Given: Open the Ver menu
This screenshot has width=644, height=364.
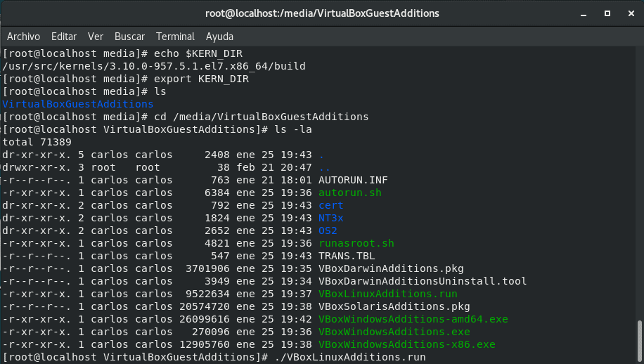Looking at the screenshot, I should tap(96, 37).
